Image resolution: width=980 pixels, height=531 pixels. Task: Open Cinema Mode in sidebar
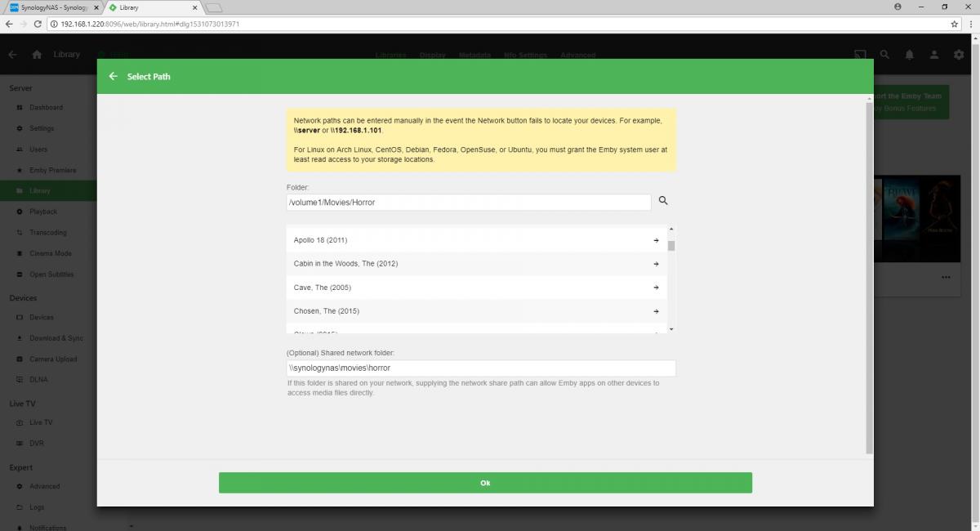(x=48, y=253)
